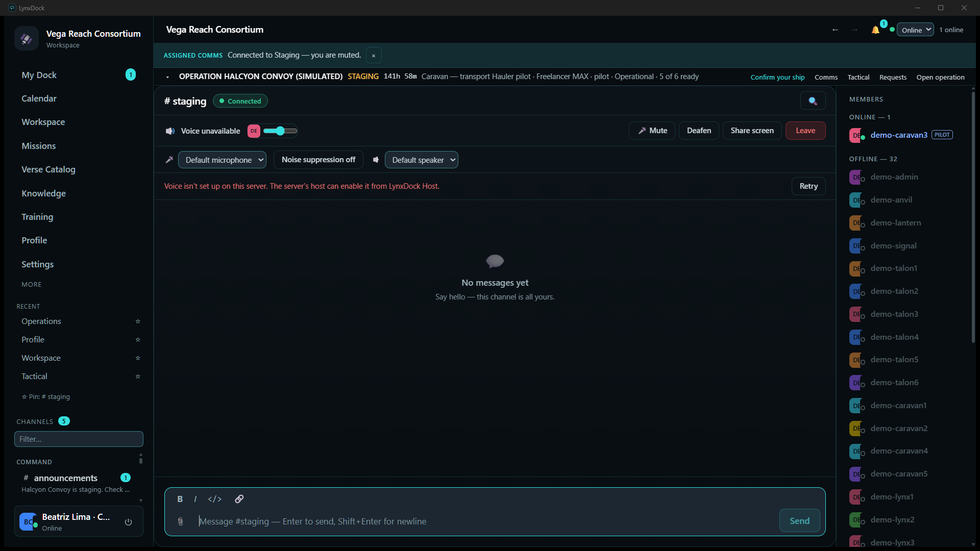Open Missions in sidebar
Viewport: 980px width, 551px height.
(x=79, y=146)
